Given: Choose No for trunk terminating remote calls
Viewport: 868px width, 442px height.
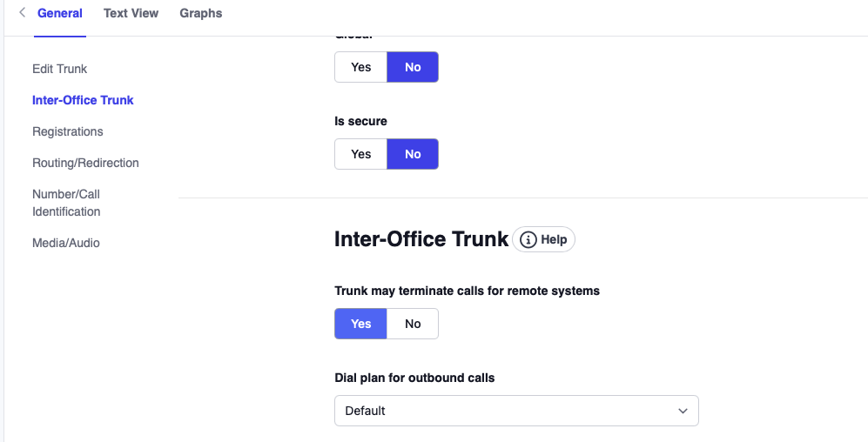Looking at the screenshot, I should click(x=413, y=324).
